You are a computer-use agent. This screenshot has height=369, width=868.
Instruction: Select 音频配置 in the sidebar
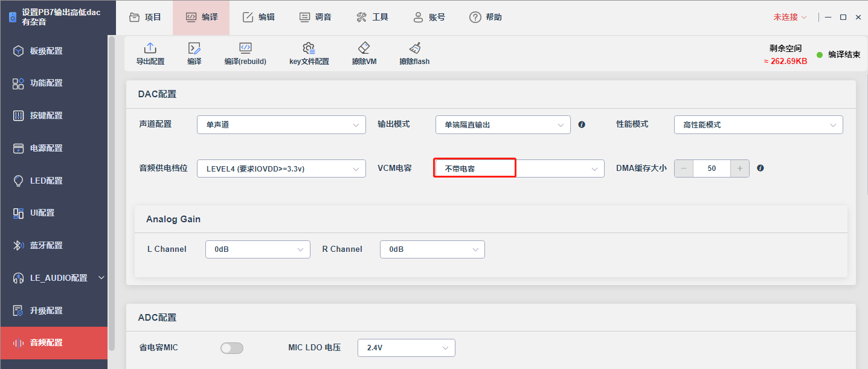54,343
